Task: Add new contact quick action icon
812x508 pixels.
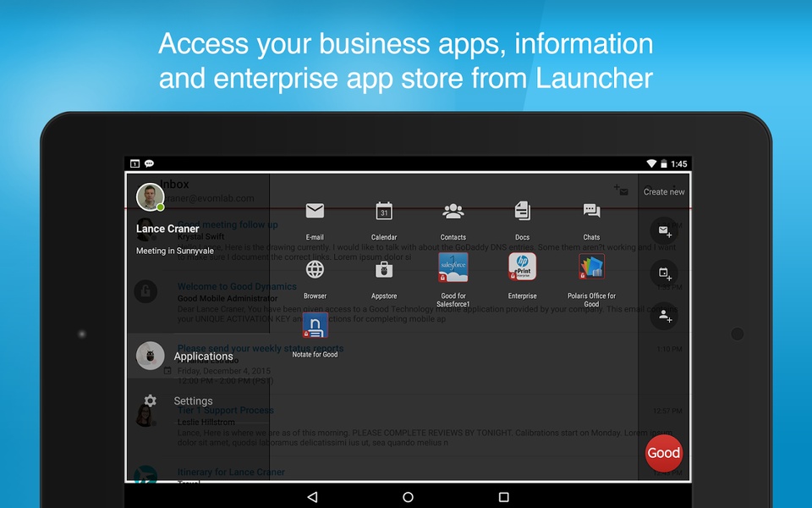Action: pos(664,316)
